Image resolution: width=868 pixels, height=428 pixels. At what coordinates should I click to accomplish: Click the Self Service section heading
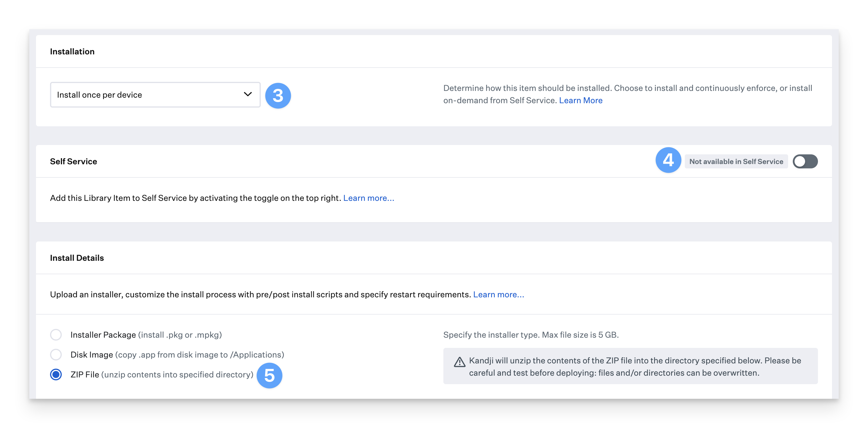73,161
